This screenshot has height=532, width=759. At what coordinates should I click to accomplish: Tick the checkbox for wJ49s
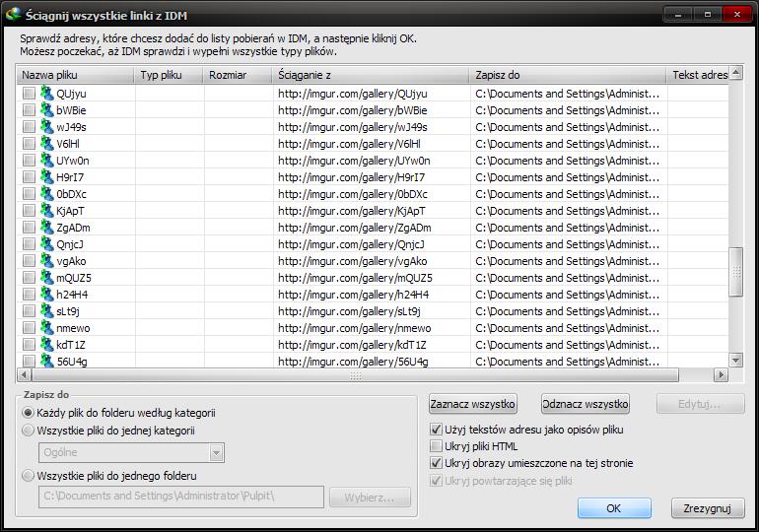[29, 127]
